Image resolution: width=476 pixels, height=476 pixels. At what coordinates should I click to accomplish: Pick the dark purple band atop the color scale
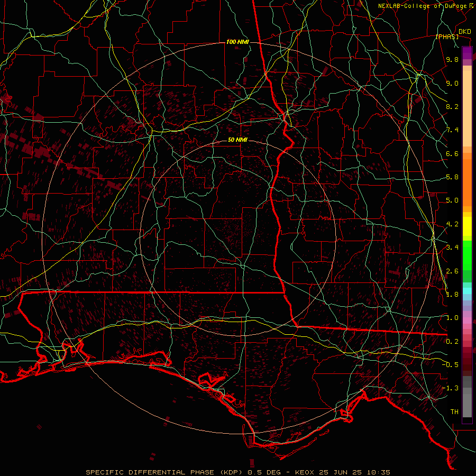[467, 53]
